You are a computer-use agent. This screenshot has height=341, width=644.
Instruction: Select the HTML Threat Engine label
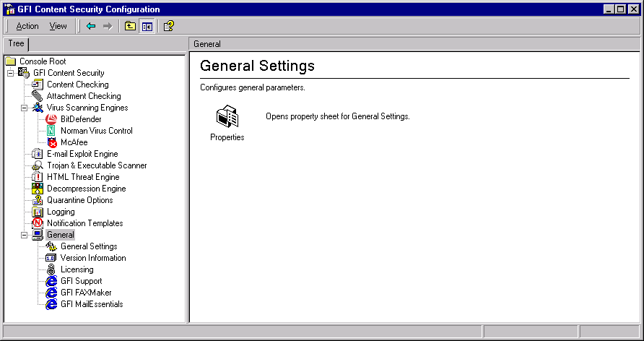click(x=83, y=177)
